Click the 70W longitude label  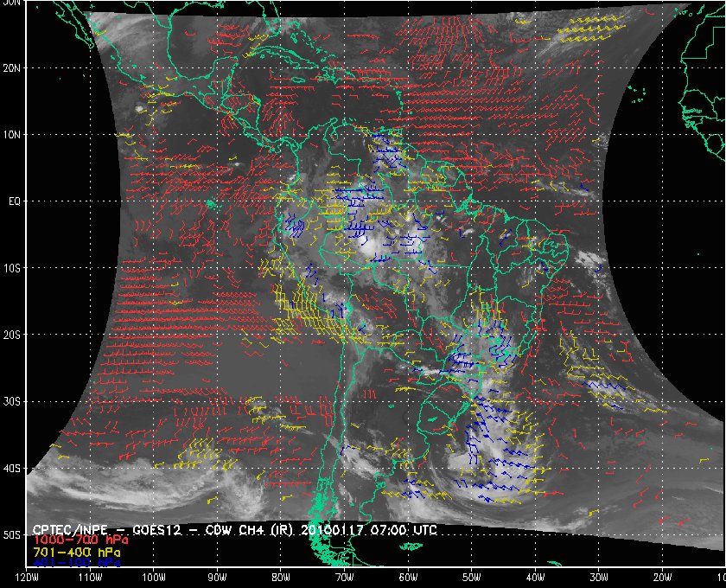click(344, 577)
